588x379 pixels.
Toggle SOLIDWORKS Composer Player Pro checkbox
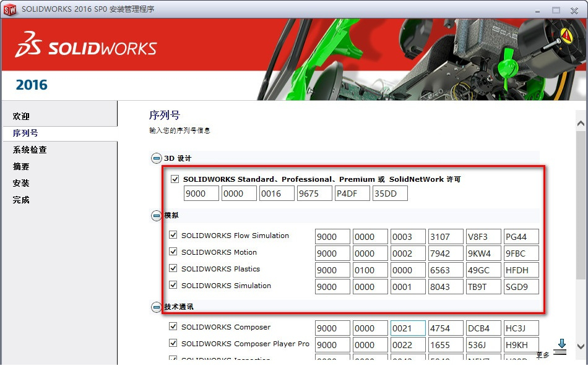point(173,343)
